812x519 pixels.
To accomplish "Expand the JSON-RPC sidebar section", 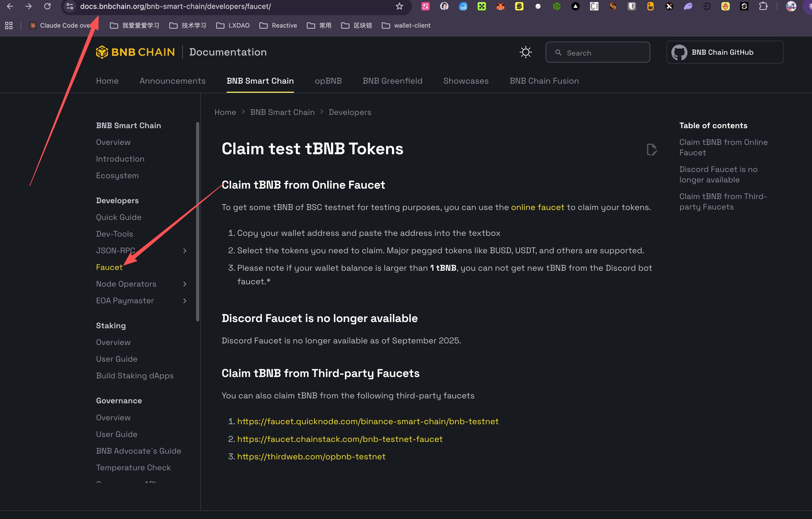I will 184,251.
